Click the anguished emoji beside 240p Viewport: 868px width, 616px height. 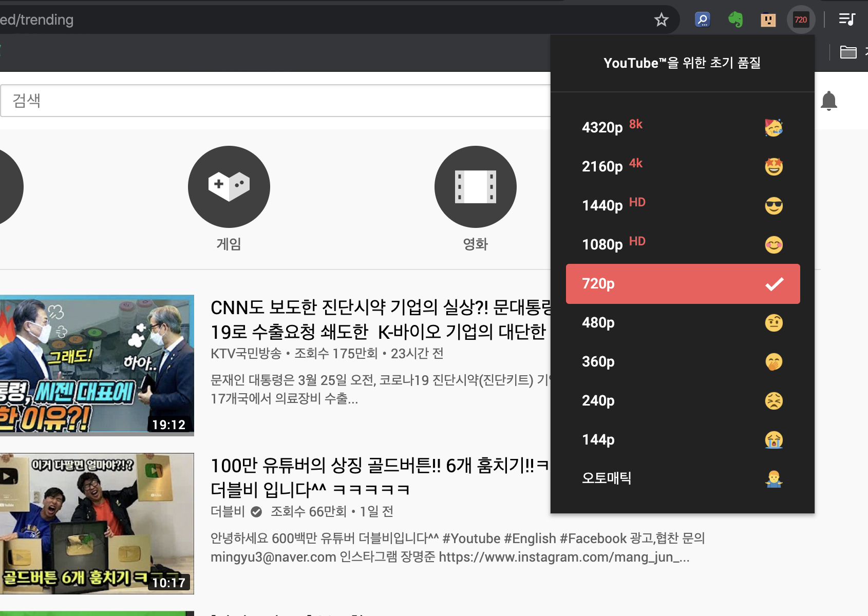[773, 401]
